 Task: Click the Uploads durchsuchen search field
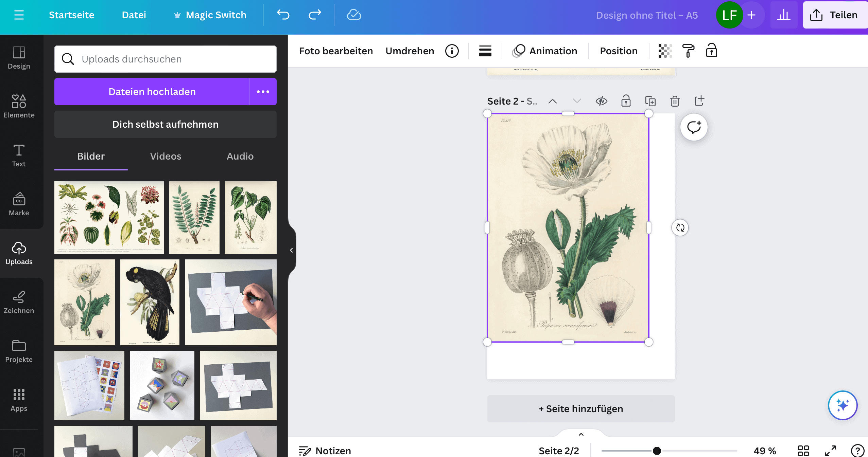(166, 59)
